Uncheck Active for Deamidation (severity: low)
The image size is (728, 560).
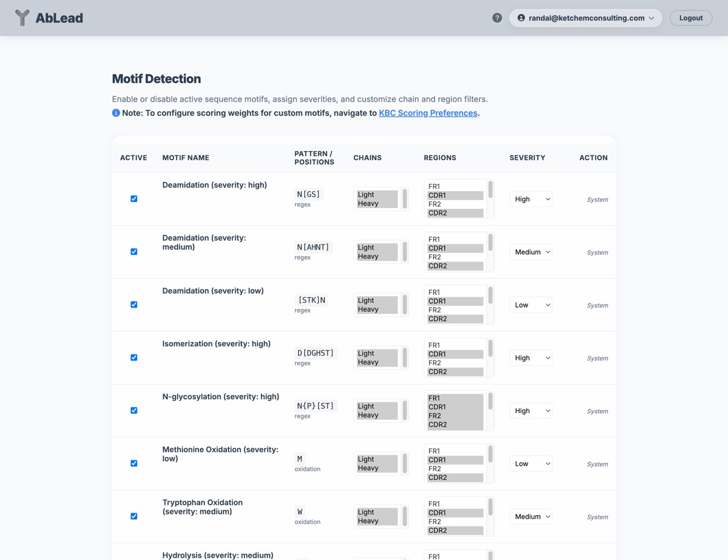point(134,305)
